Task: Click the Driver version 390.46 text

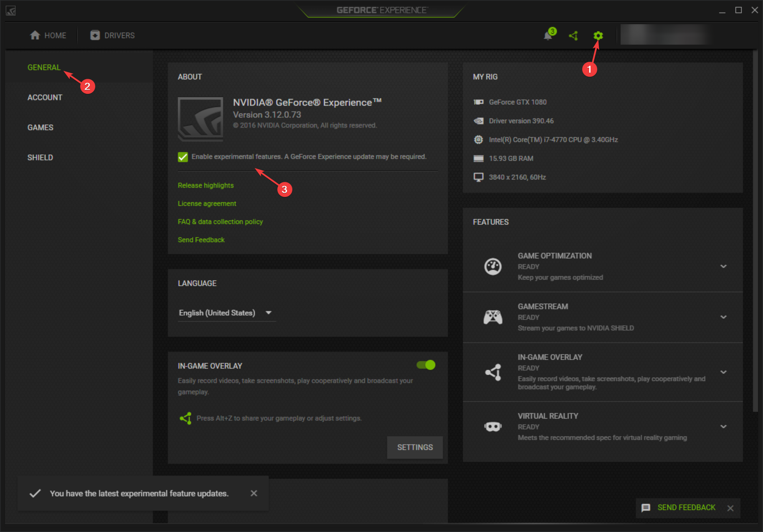Action: (521, 121)
